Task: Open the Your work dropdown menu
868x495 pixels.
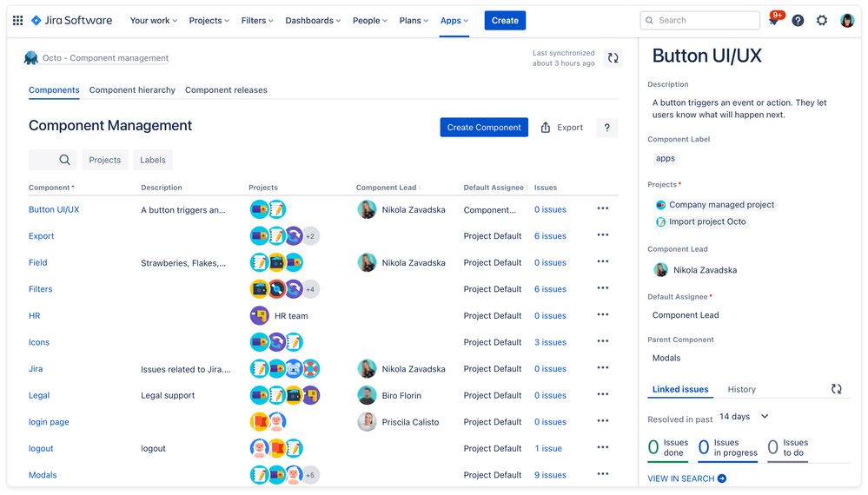Action: tap(153, 21)
